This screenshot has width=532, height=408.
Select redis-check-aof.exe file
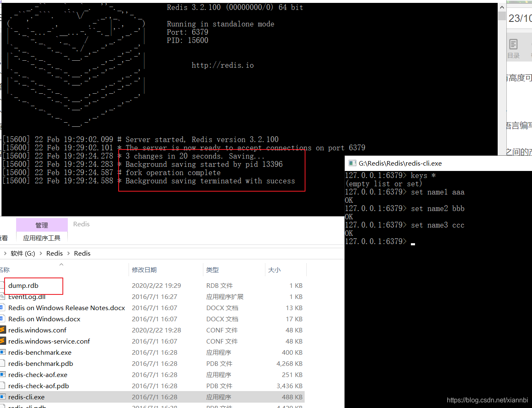38,375
